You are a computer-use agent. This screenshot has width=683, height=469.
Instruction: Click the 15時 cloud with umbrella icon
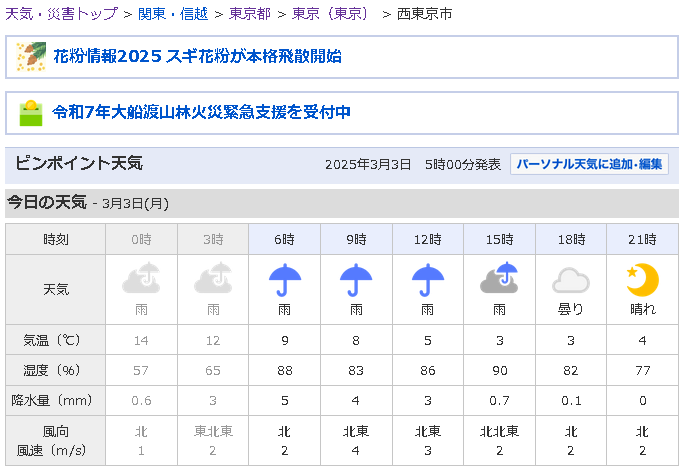coord(499,279)
